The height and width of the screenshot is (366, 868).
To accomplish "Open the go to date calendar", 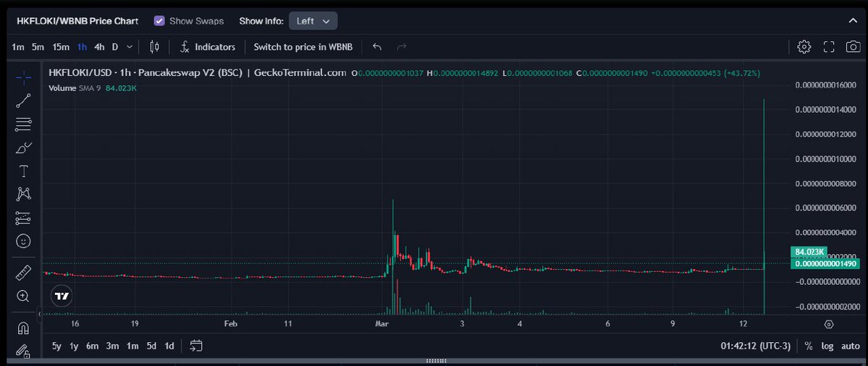I will [x=196, y=346].
